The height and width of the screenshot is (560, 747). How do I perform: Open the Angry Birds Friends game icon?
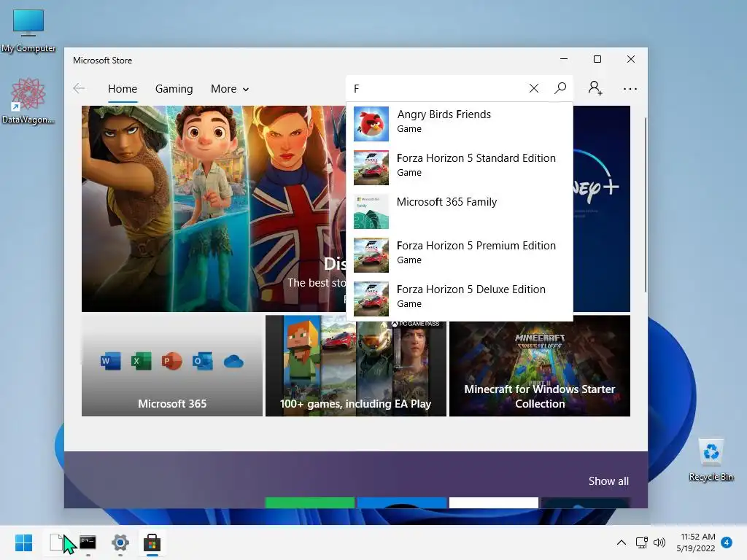371,124
